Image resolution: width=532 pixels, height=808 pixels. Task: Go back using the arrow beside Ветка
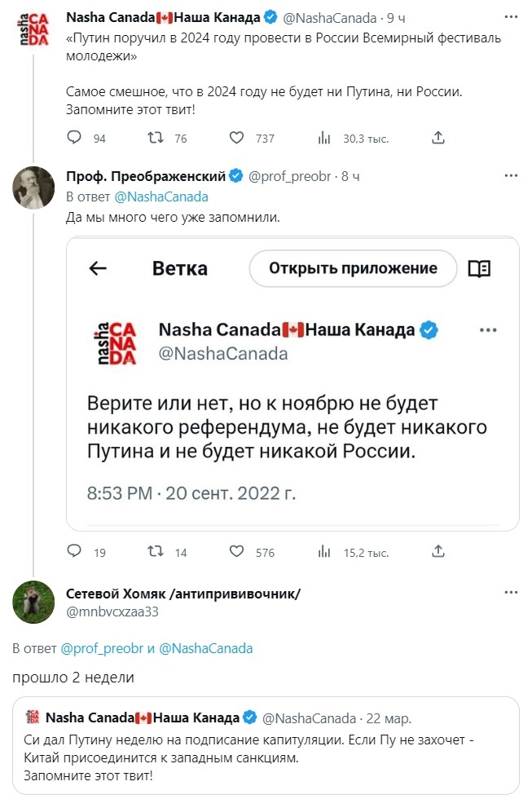click(98, 269)
